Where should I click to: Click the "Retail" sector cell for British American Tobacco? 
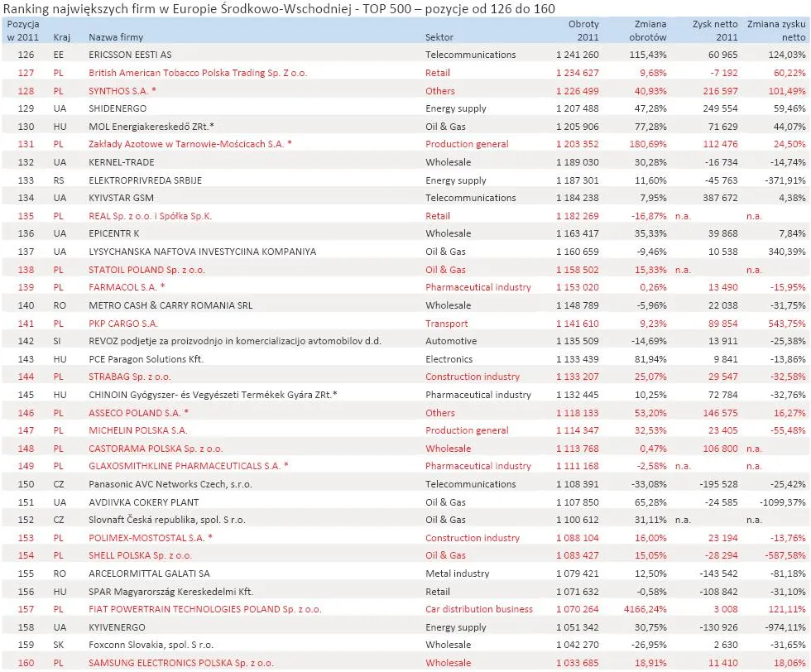pos(437,73)
